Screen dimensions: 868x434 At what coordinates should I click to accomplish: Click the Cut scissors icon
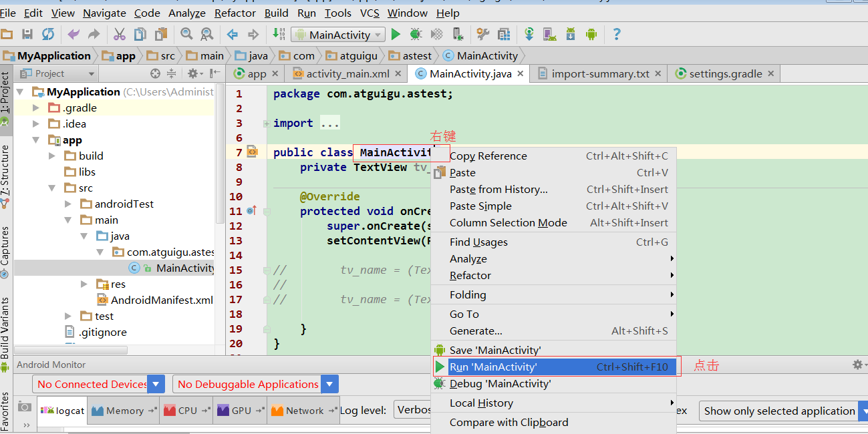point(120,34)
